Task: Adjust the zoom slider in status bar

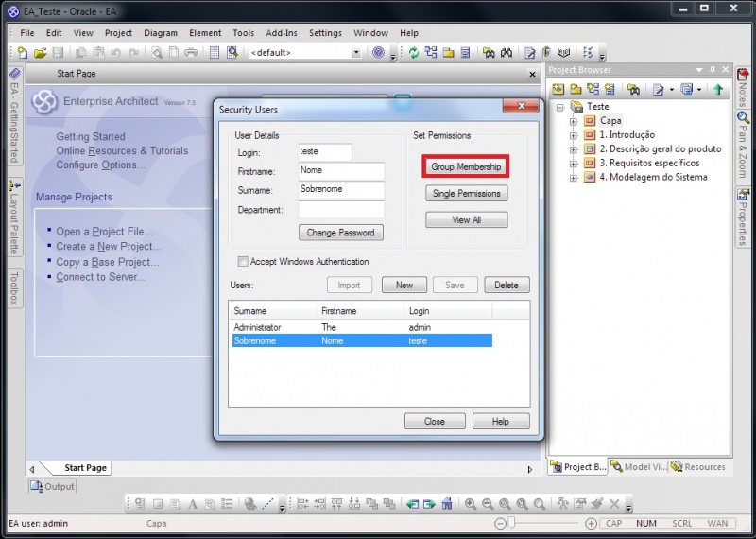Action: tap(511, 523)
